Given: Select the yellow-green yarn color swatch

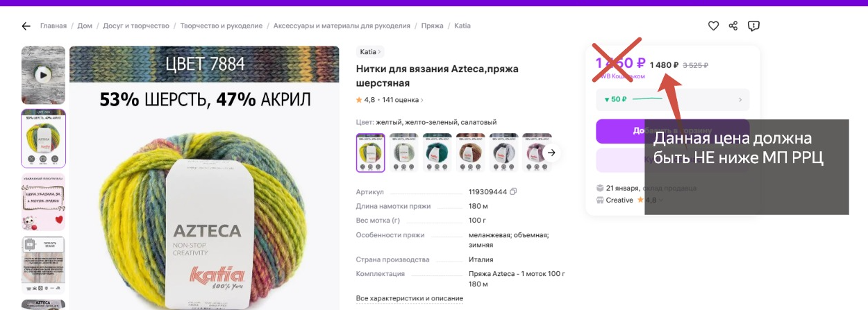Looking at the screenshot, I should 370,153.
